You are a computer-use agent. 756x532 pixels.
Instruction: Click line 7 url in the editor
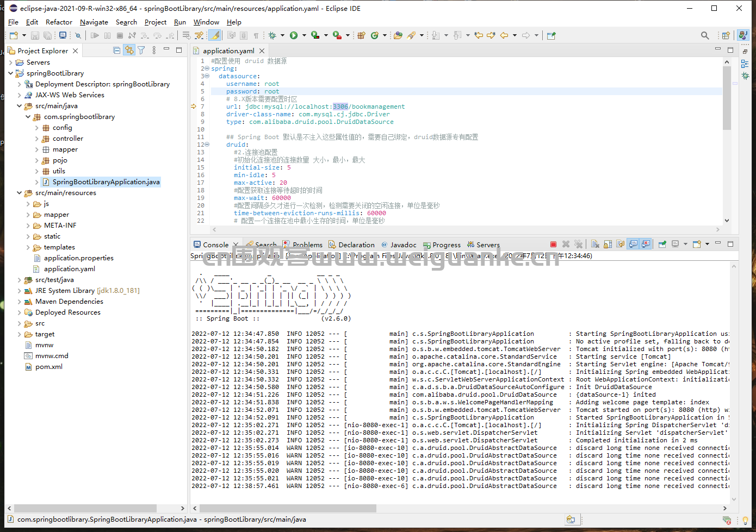click(x=315, y=107)
